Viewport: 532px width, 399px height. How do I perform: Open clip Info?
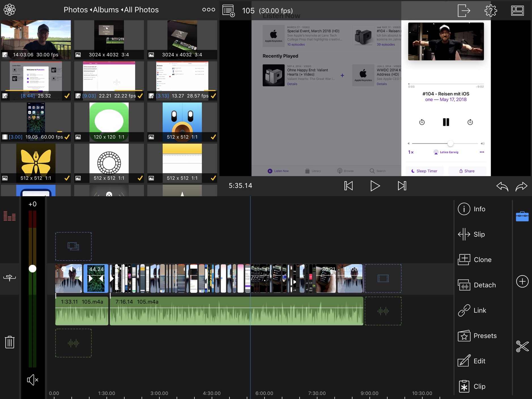[x=472, y=209]
